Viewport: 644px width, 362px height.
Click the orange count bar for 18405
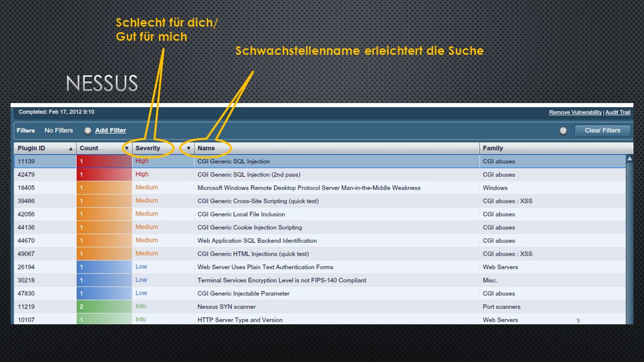[x=104, y=188]
